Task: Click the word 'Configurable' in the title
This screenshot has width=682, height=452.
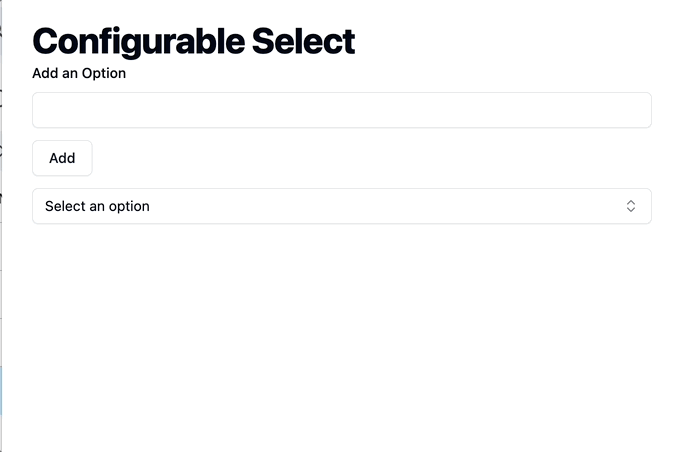Action: tap(139, 42)
